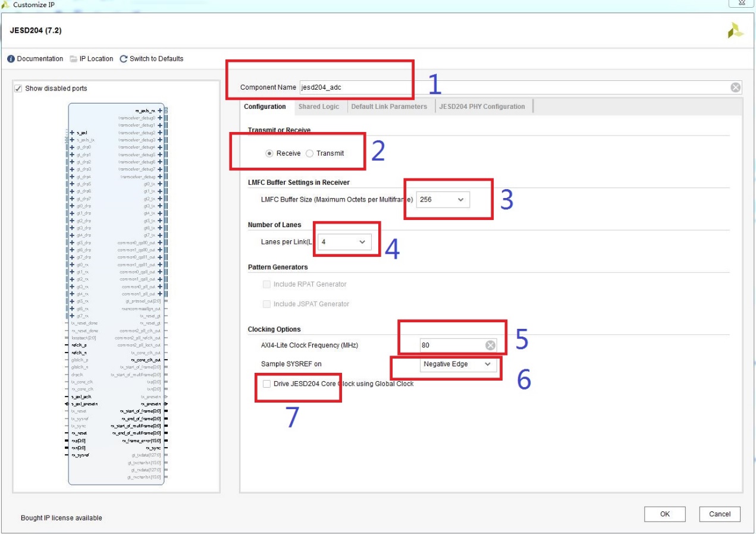Expand the gt_drp0 port
The height and width of the screenshot is (534, 756).
point(72,147)
